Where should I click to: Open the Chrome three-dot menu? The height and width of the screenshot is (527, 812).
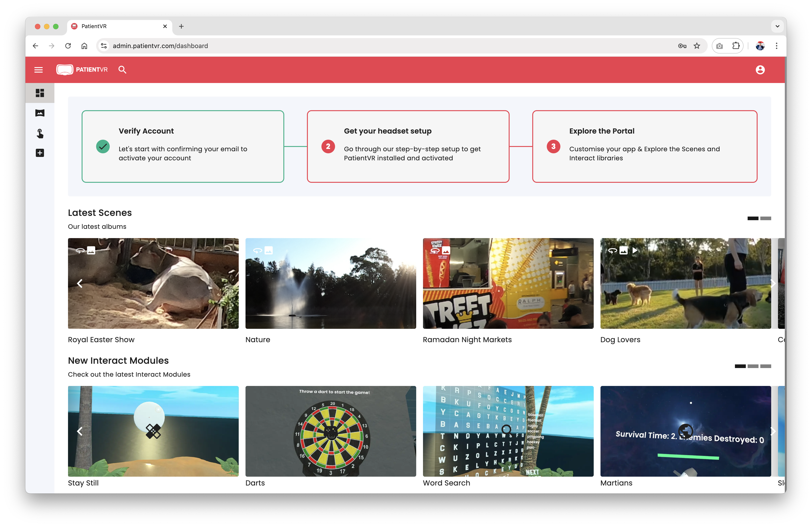coord(776,46)
